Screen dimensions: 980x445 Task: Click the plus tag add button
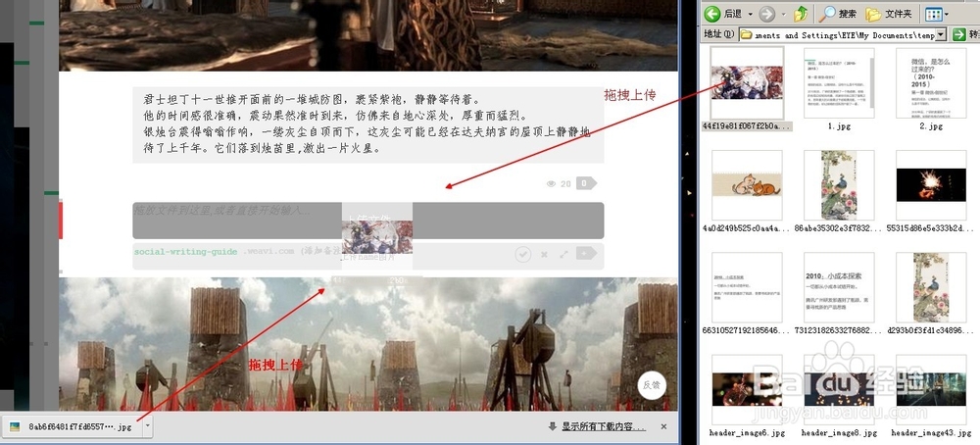[586, 253]
